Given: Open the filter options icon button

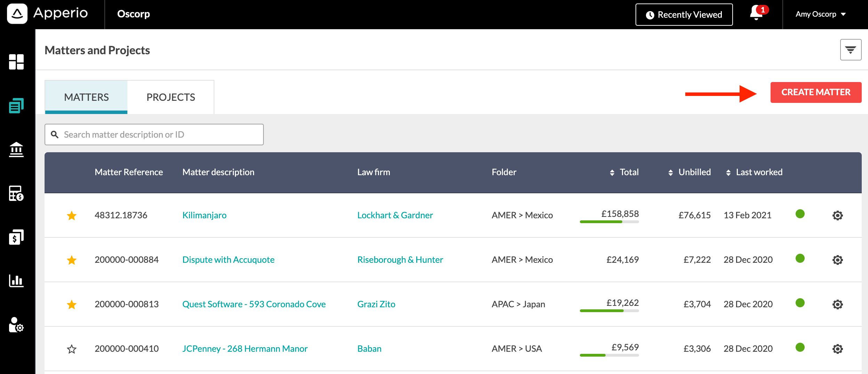Looking at the screenshot, I should pos(851,50).
